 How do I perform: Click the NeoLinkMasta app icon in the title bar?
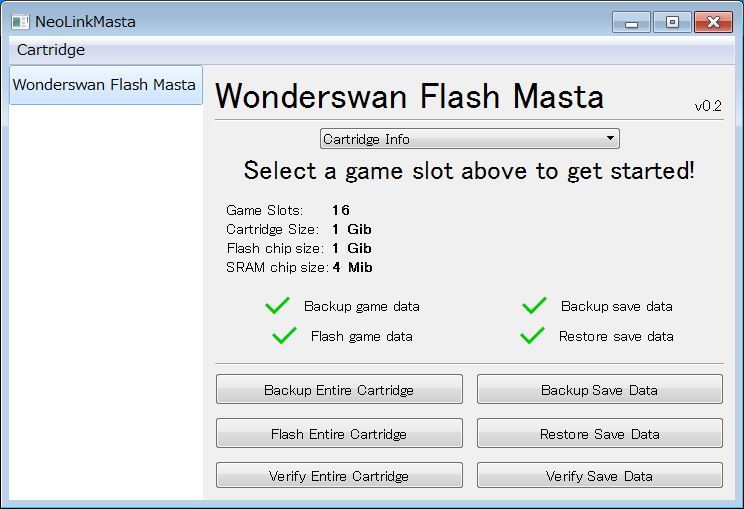(20, 22)
